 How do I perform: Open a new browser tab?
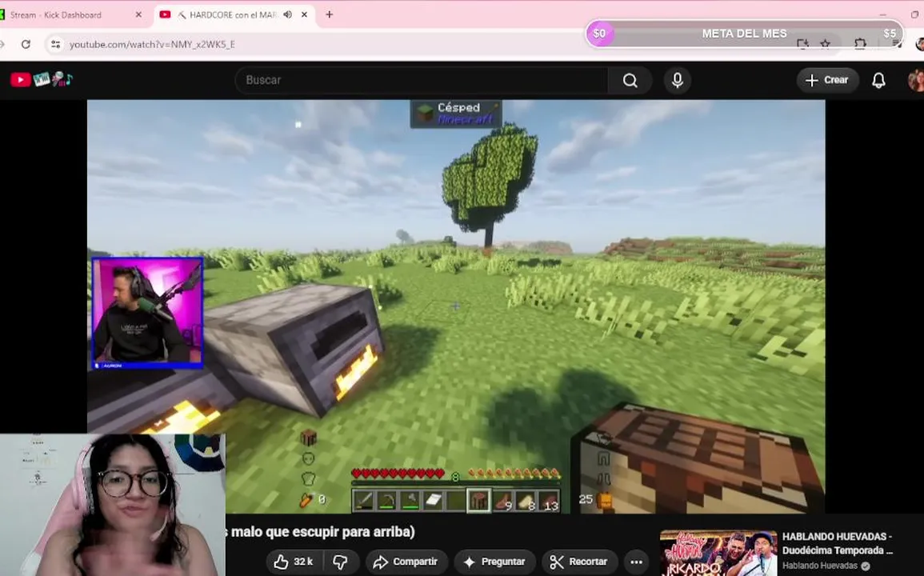330,14
